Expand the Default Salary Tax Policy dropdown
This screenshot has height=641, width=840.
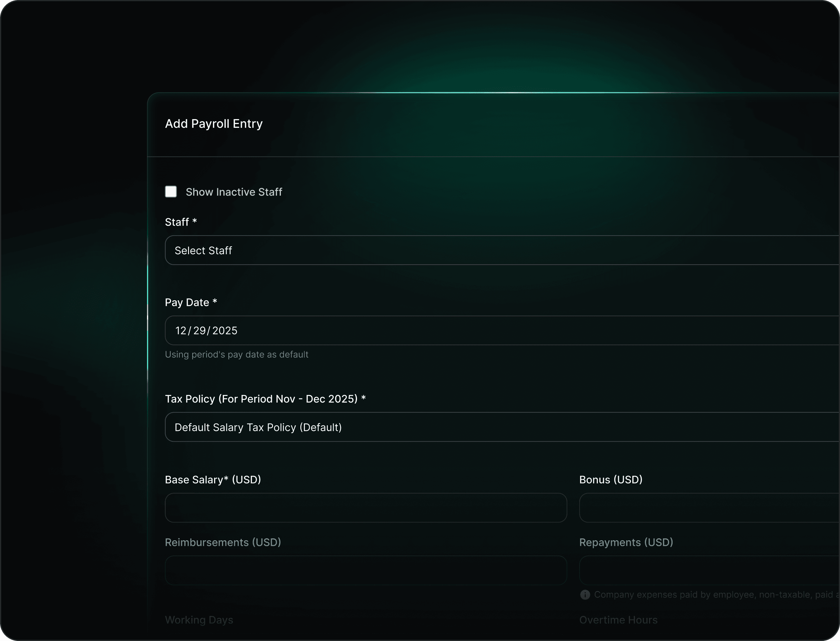496,427
